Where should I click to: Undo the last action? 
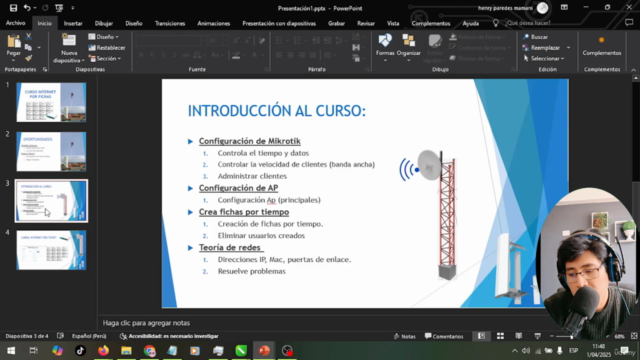(x=27, y=8)
